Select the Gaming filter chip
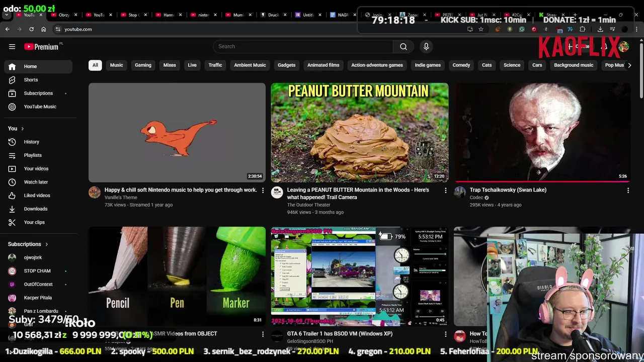Viewport: 644px width, 362px height. coord(143,65)
